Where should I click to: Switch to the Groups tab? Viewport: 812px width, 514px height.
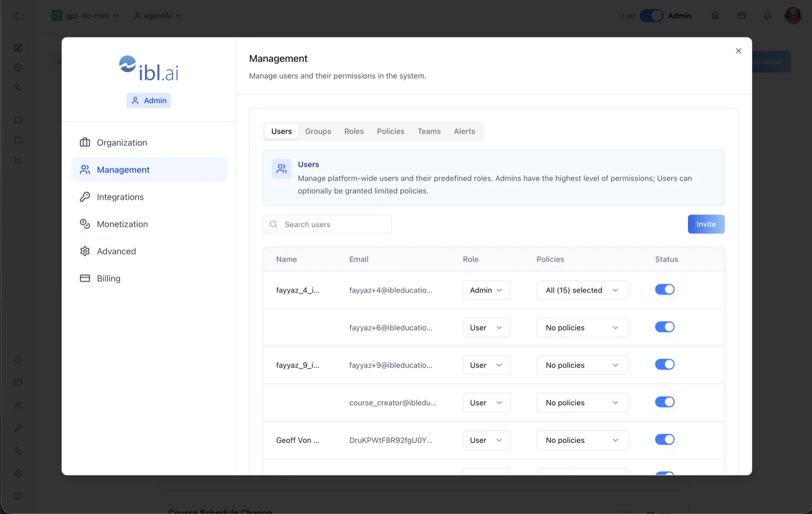(318, 131)
